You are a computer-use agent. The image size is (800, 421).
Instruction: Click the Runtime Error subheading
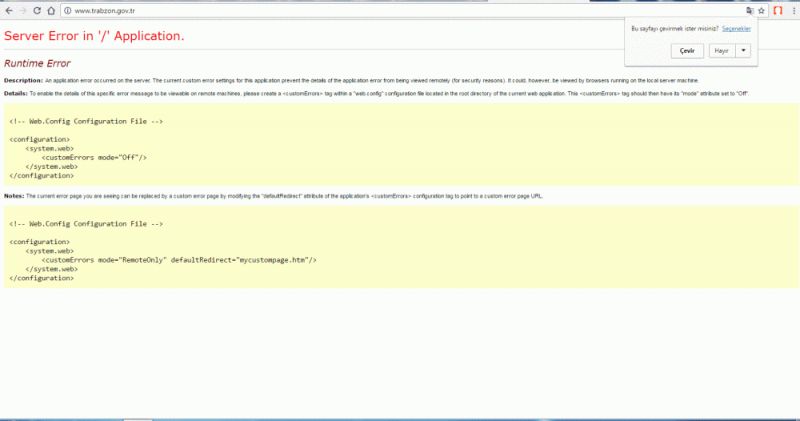coord(37,63)
